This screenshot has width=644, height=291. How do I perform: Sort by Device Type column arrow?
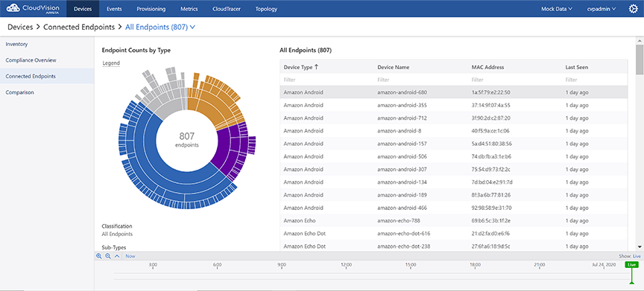tap(316, 67)
